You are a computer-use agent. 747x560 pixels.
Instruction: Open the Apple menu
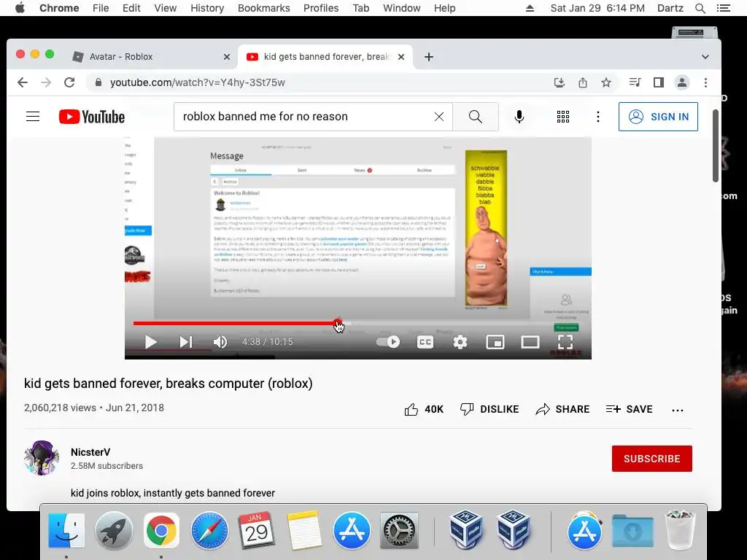[20, 8]
